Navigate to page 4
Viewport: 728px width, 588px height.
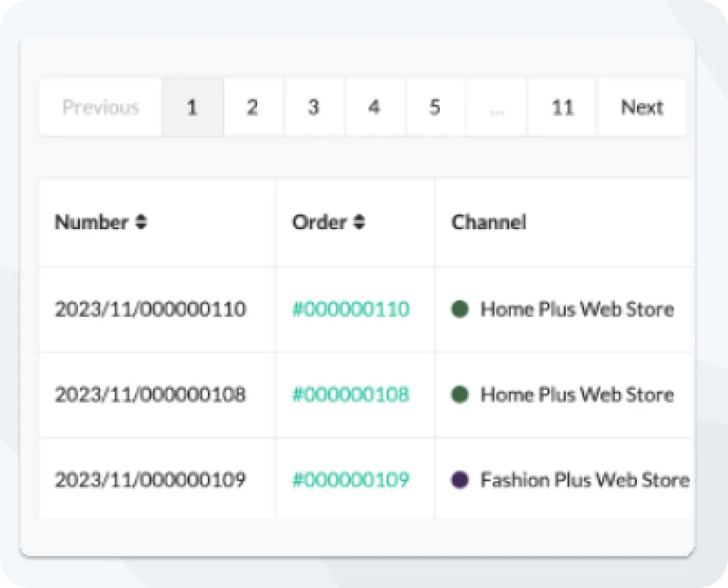pos(374,107)
